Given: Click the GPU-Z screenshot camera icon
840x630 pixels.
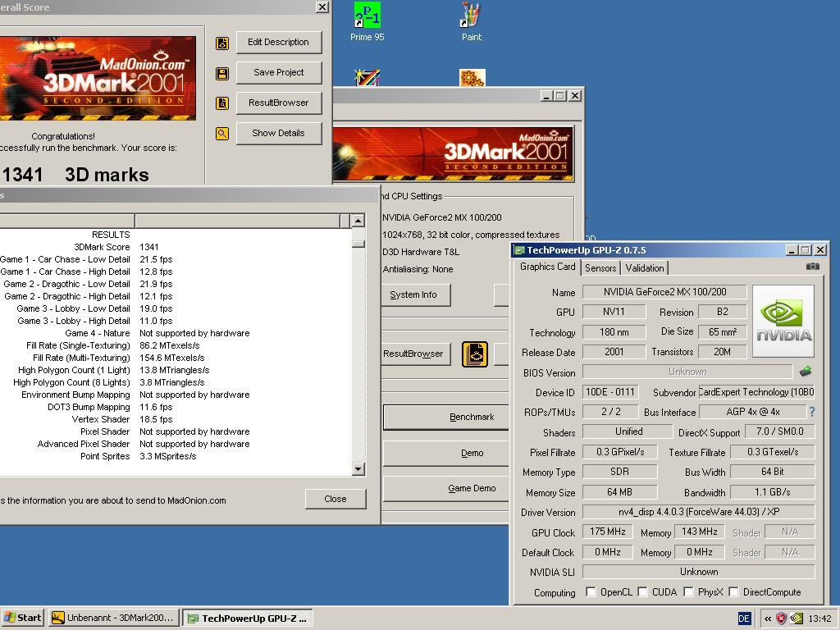Looking at the screenshot, I should coord(812,267).
